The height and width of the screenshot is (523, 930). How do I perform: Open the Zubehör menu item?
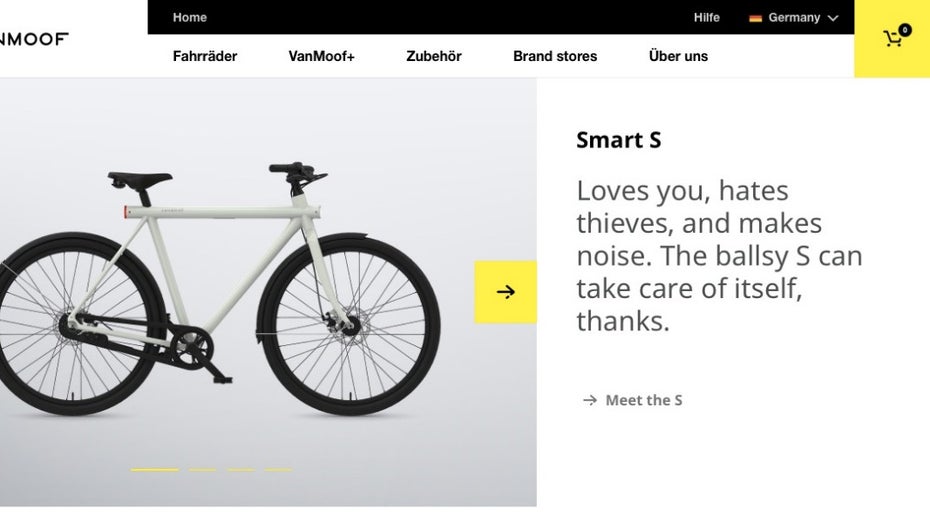(x=434, y=56)
